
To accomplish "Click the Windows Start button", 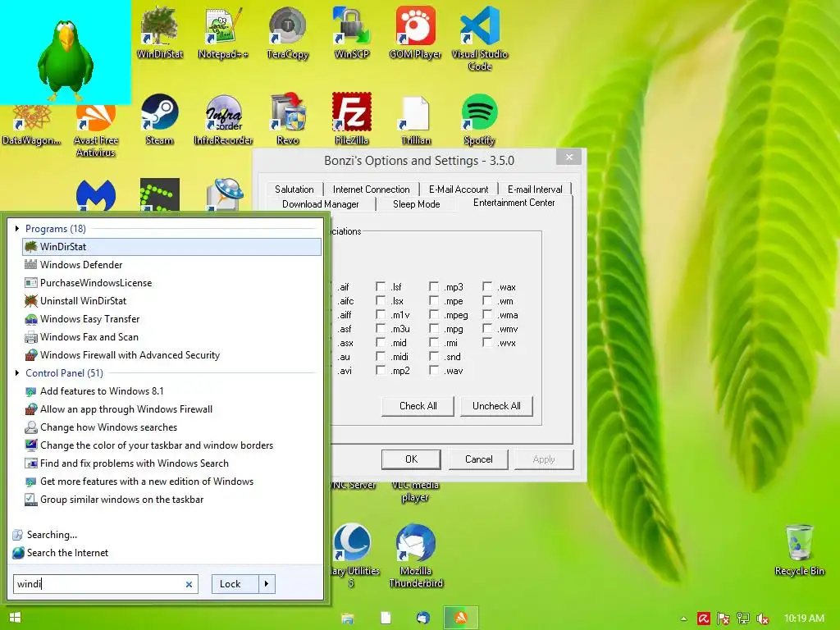I will click(x=15, y=618).
